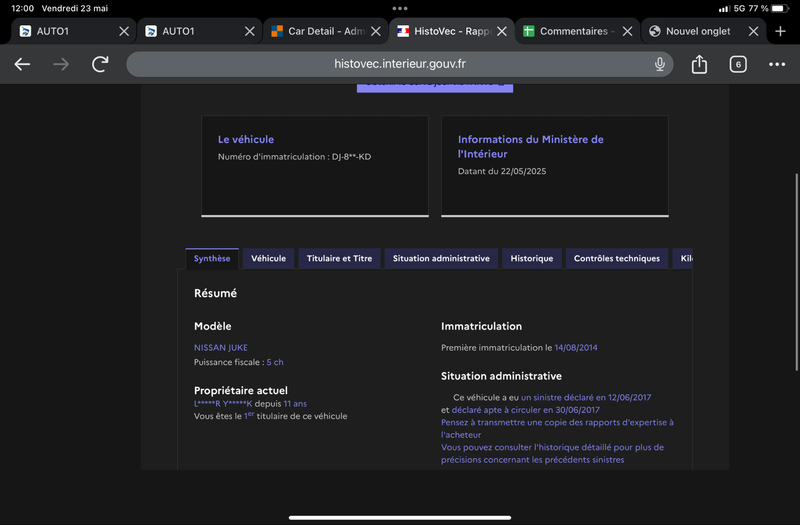
Task: Close the Commentaires tab
Action: (x=628, y=31)
